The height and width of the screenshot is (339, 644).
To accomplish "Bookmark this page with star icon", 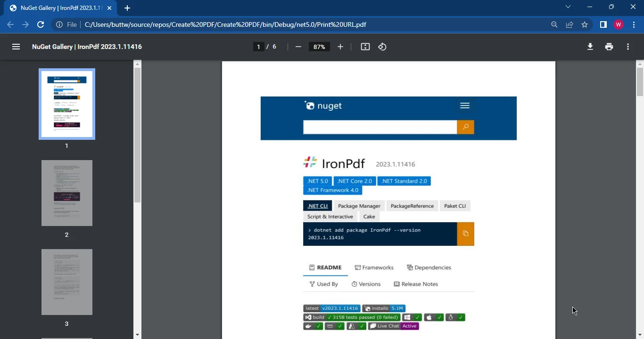I will tap(585, 24).
